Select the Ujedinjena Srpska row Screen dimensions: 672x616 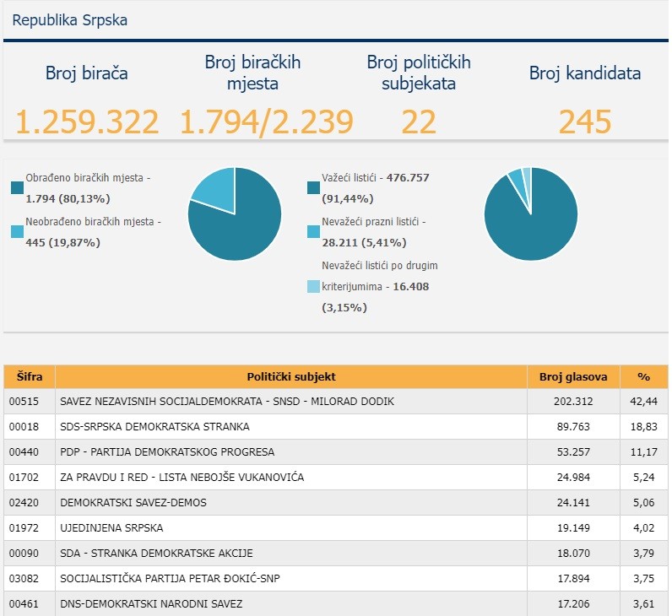pos(111,528)
